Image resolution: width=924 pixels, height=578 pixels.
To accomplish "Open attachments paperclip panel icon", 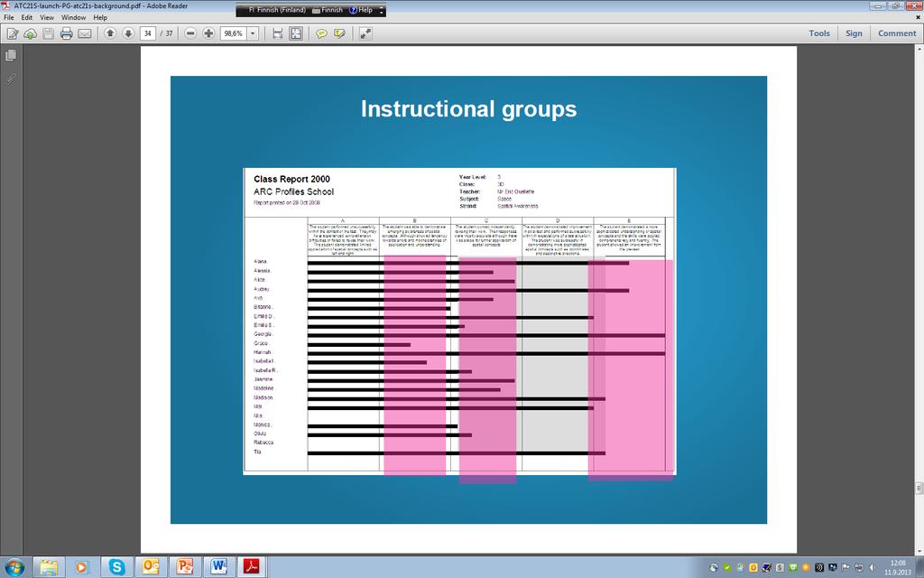I will 11,78.
